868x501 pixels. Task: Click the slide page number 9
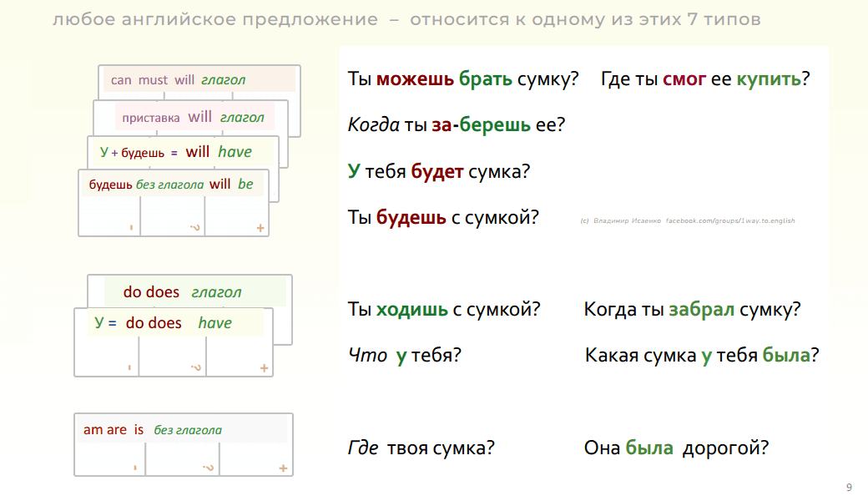click(849, 488)
